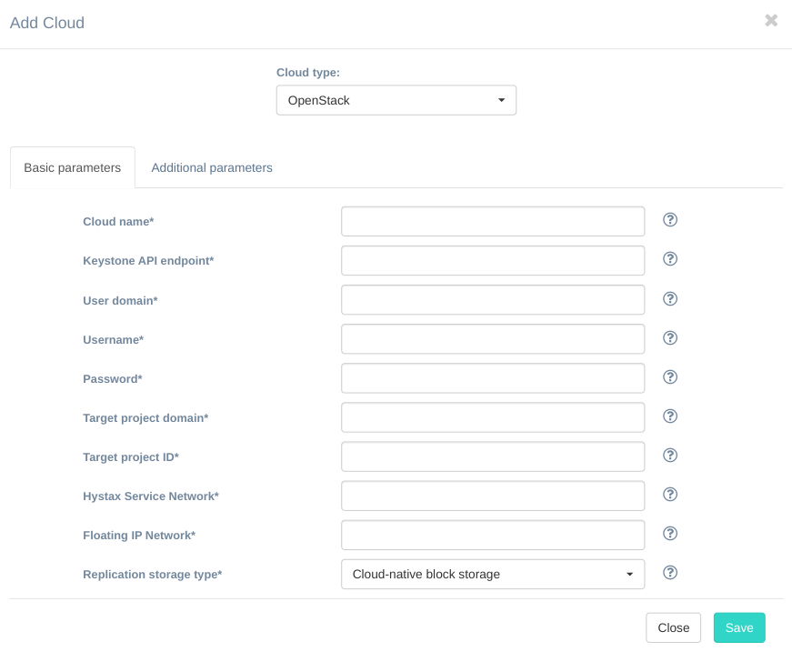Viewport: 792px width, 672px height.
Task: Switch to Additional parameters tab
Action: click(x=212, y=167)
